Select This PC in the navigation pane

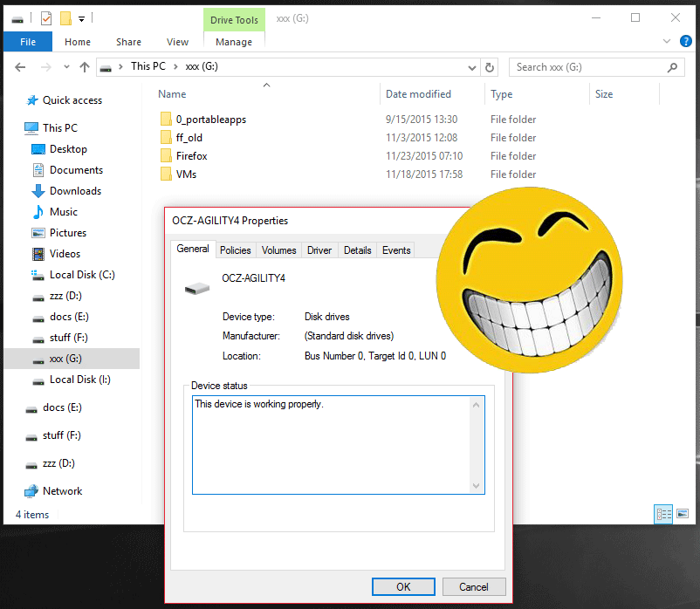[60, 128]
